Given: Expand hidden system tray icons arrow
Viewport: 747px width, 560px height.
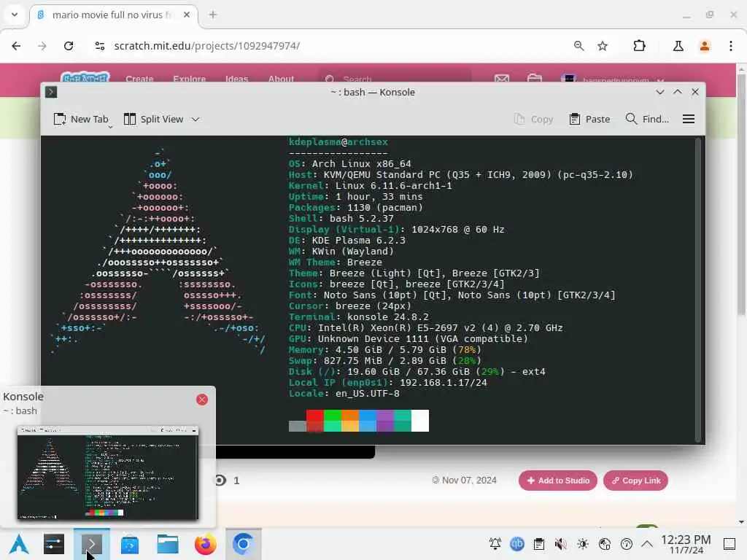Looking at the screenshot, I should (x=647, y=544).
